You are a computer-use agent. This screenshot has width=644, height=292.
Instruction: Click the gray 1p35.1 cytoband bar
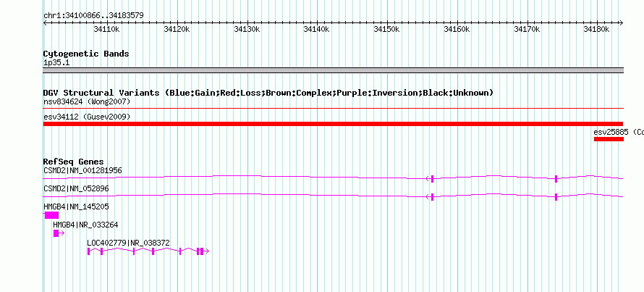333,70
